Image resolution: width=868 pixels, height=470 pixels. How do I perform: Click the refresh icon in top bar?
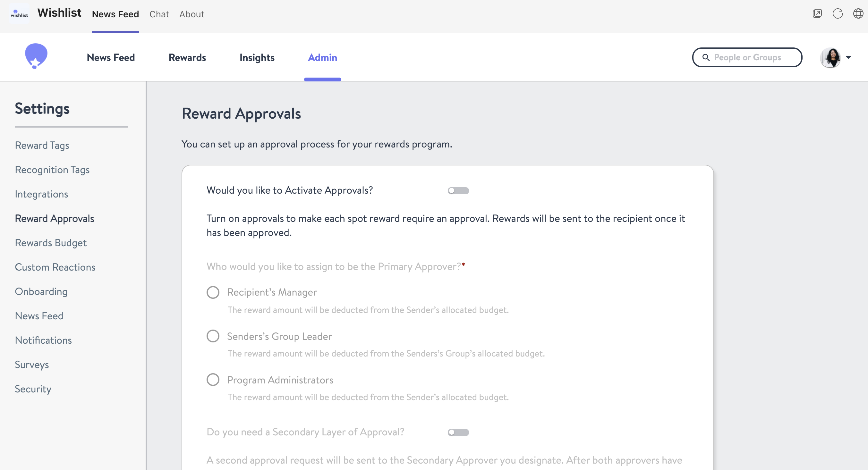click(838, 13)
